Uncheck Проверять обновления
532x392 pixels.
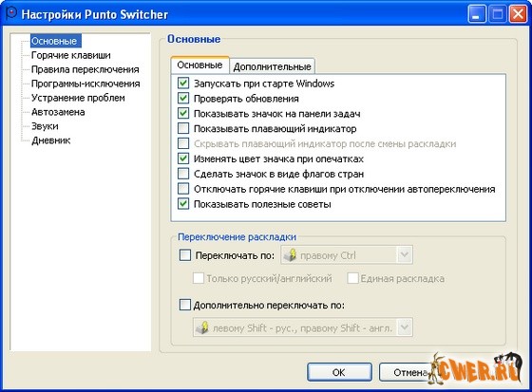point(183,99)
